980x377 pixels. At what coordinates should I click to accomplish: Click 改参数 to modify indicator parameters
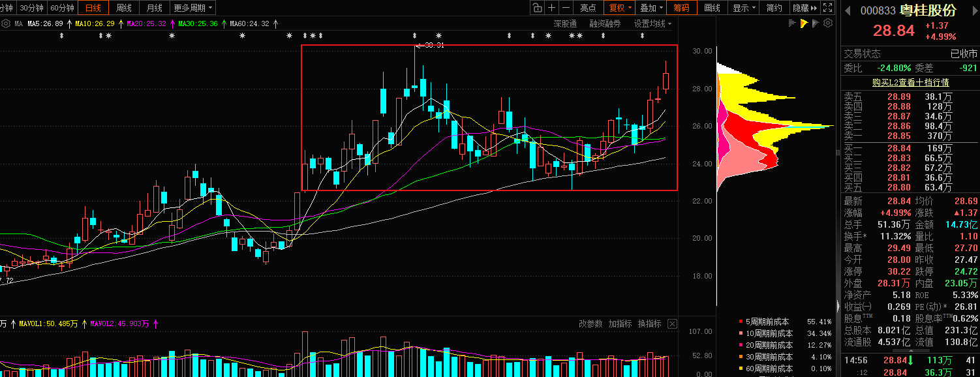pyautogui.click(x=590, y=324)
